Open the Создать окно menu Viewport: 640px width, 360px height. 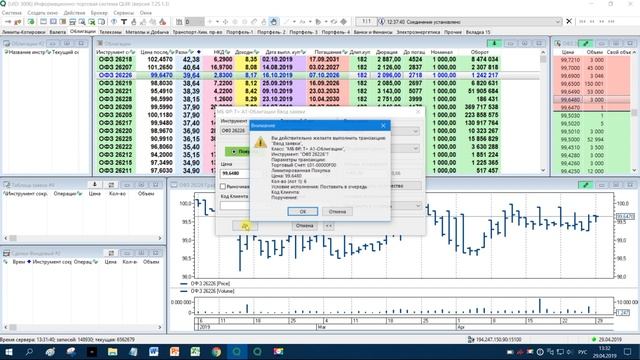(43, 13)
